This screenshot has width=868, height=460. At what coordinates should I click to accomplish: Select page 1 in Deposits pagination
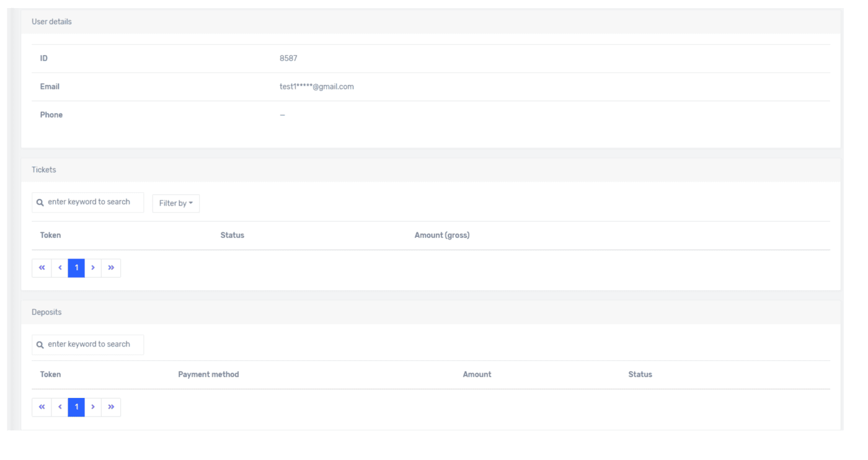(x=76, y=407)
